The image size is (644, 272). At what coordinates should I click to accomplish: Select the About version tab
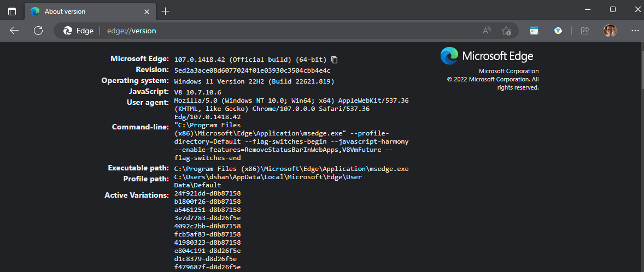click(x=89, y=11)
